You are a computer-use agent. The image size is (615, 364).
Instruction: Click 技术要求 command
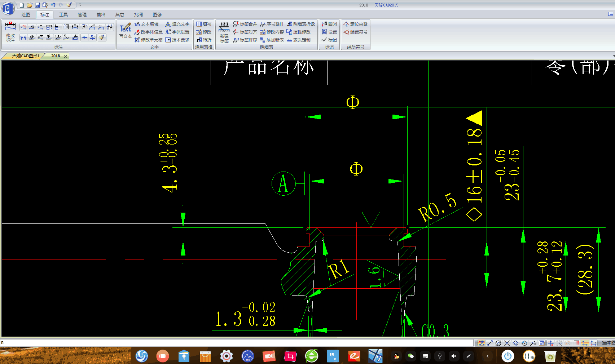pos(177,40)
